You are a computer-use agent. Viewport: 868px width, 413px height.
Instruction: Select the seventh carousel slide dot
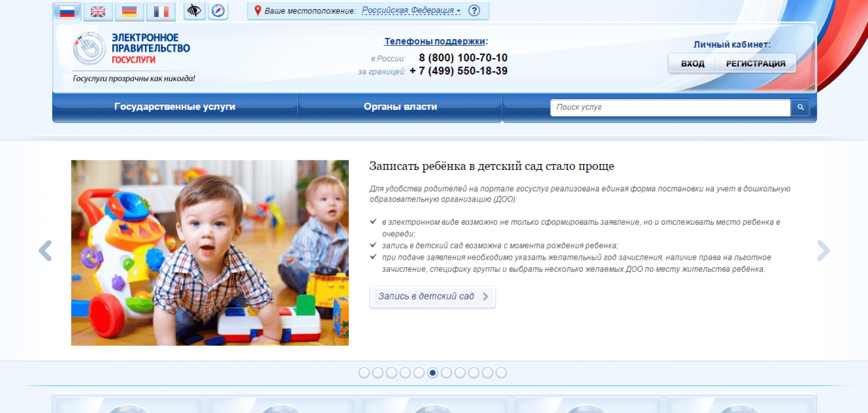pos(446,373)
